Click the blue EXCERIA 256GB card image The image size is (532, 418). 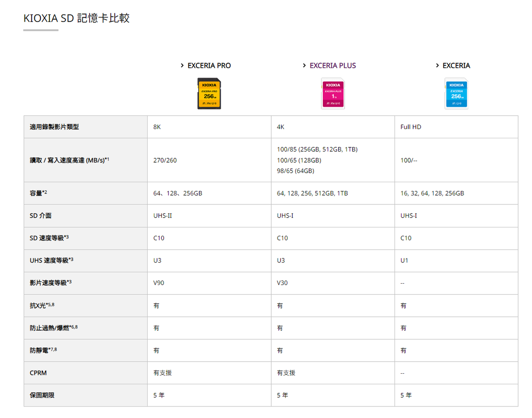[x=456, y=94]
